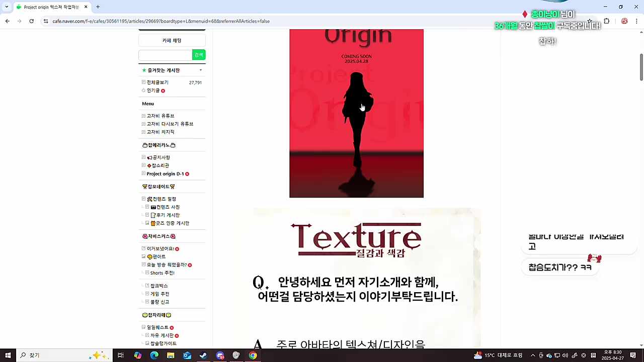Click the 카페 채팅 button
This screenshot has height=362, width=644.
[x=172, y=40]
